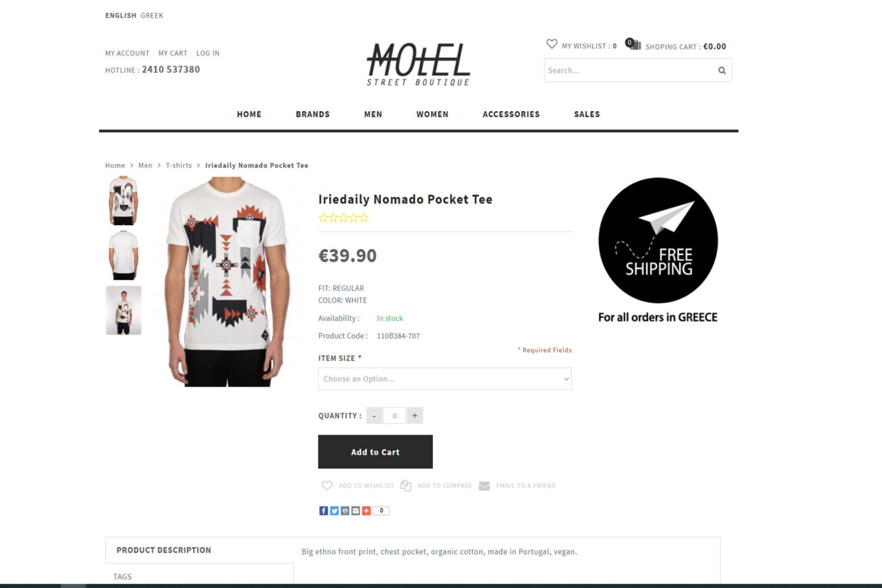
Task: Decrease quantity with the minus button
Action: coord(374,416)
